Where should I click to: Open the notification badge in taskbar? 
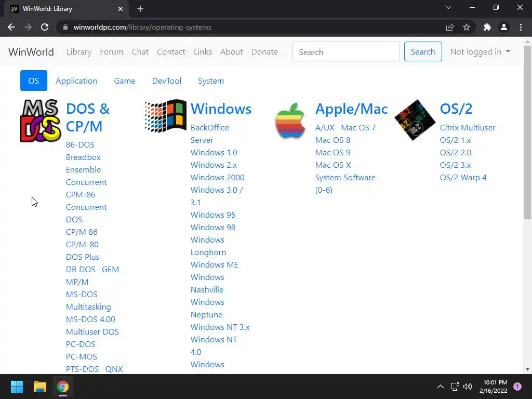517,387
